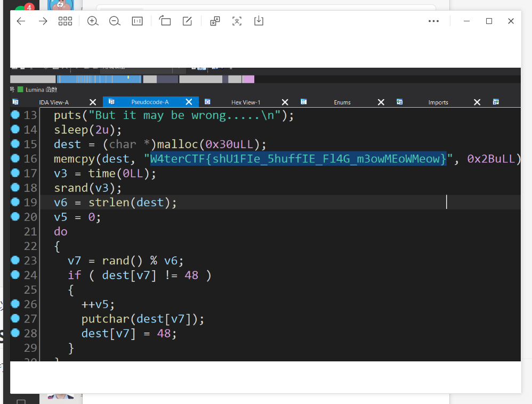Open the three-dot more options menu
Screen dimensions: 532x404
coord(433,21)
